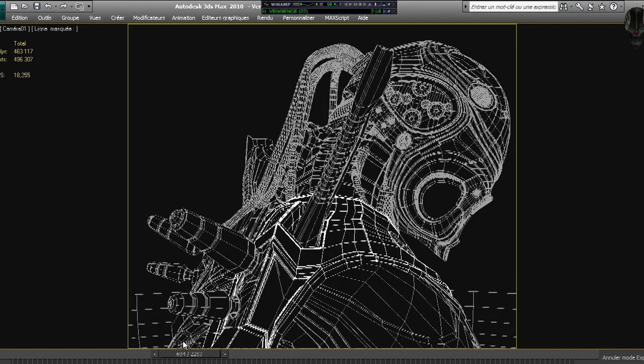This screenshot has width=644, height=364.
Task: Click the Help question mark icon
Action: pos(613,7)
